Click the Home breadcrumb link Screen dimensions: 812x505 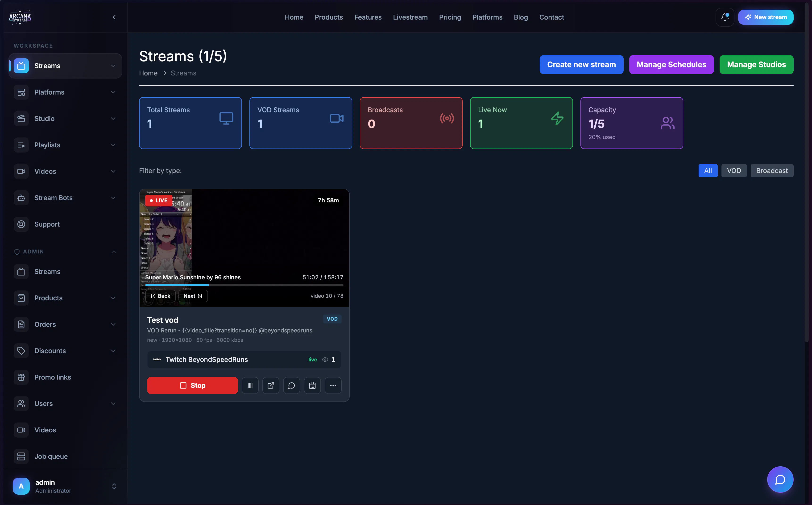(148, 73)
